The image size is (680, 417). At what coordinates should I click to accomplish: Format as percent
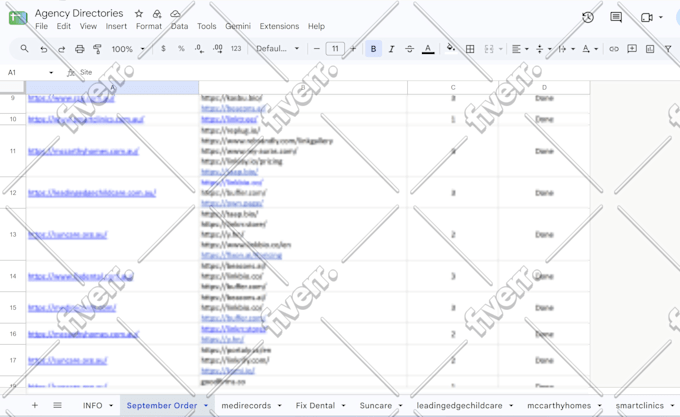pos(181,49)
